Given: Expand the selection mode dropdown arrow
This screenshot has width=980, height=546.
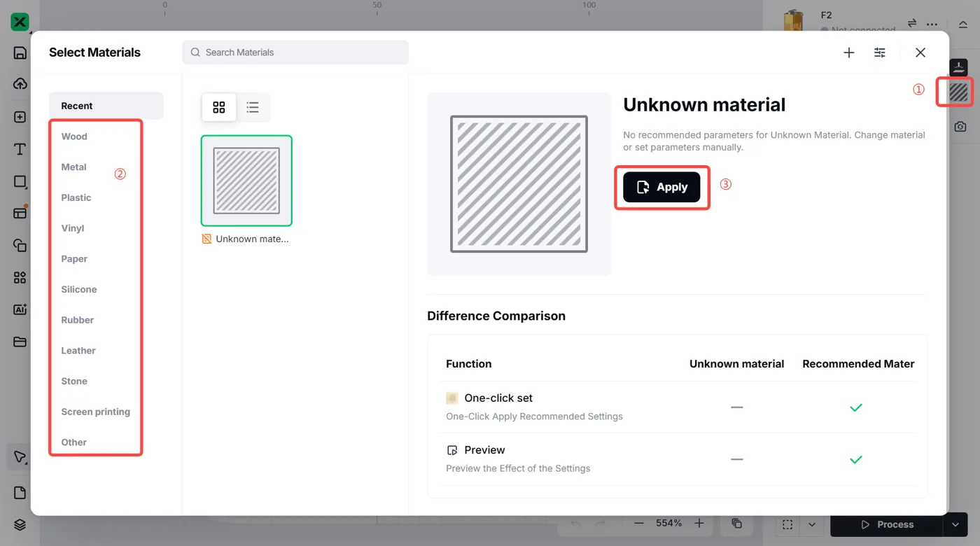Looking at the screenshot, I should [x=812, y=524].
